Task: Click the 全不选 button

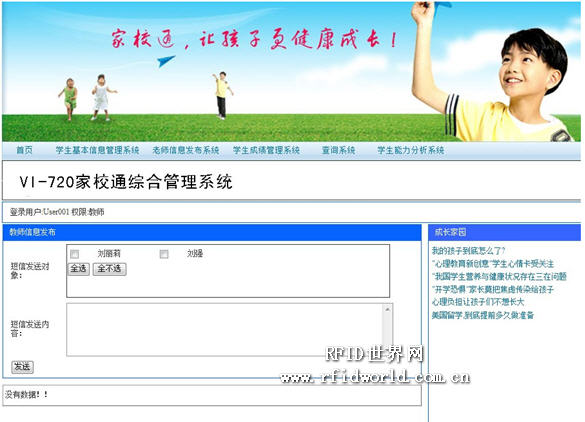Action: (x=109, y=269)
